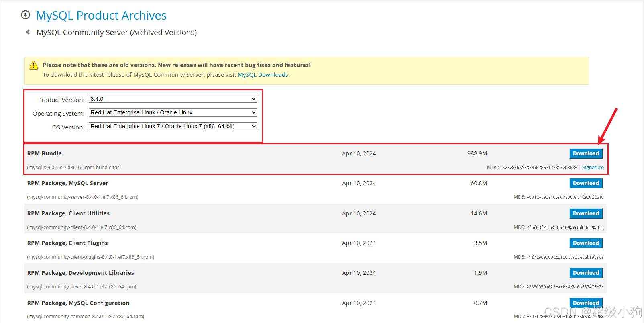The height and width of the screenshot is (323, 644).
Task: Click the 0.7M size of MySQL Configuration
Action: pos(480,303)
